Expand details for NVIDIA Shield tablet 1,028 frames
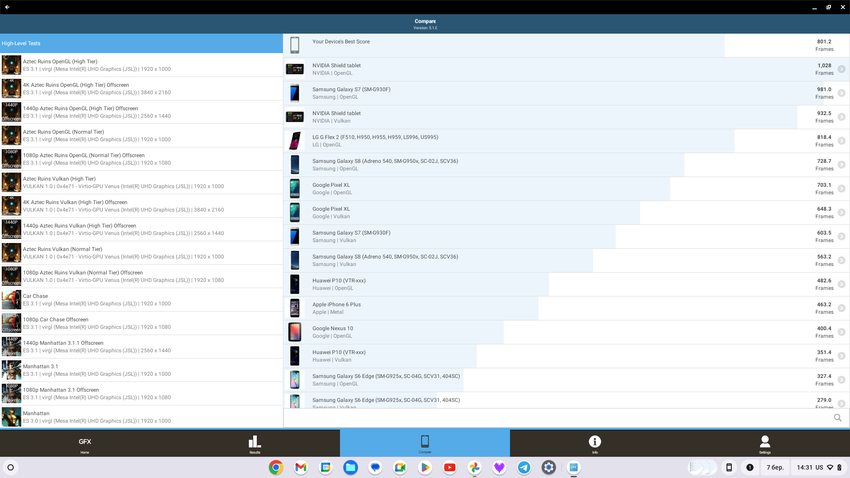The image size is (850, 478). (x=841, y=69)
